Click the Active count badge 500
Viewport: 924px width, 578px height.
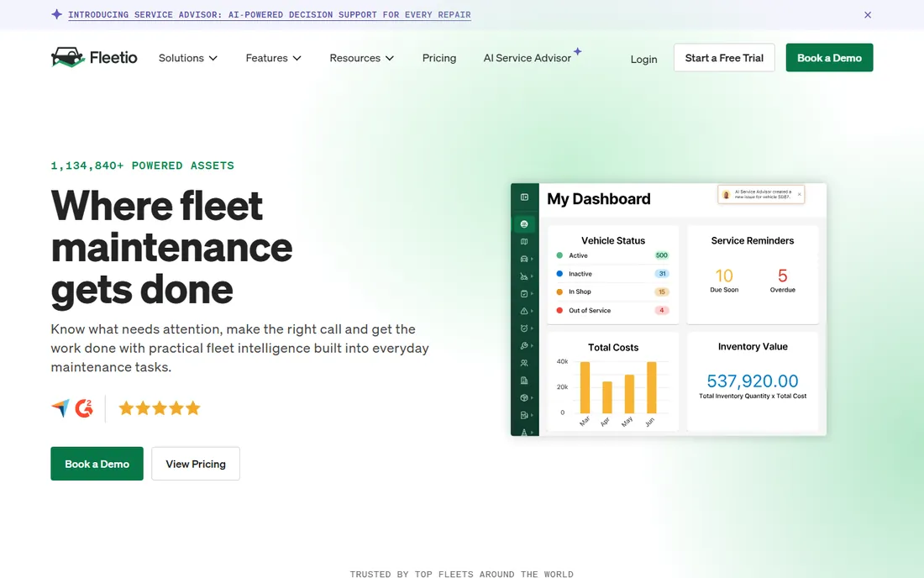pyautogui.click(x=662, y=255)
